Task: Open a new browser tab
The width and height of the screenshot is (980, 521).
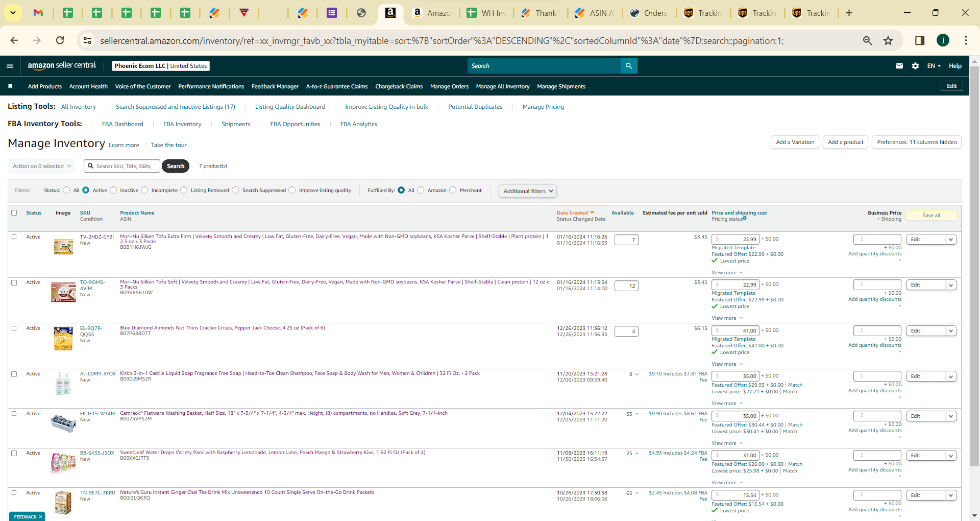Action: [849, 13]
